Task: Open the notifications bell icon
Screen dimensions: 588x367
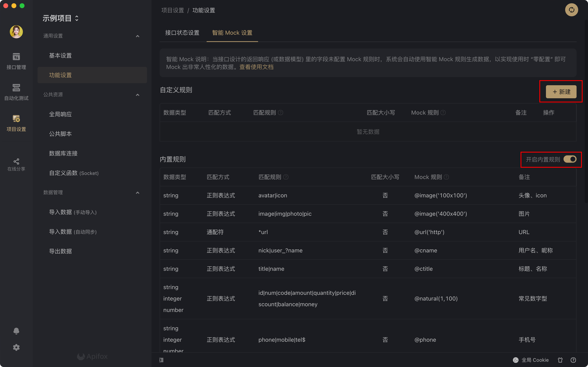Action: pyautogui.click(x=16, y=331)
